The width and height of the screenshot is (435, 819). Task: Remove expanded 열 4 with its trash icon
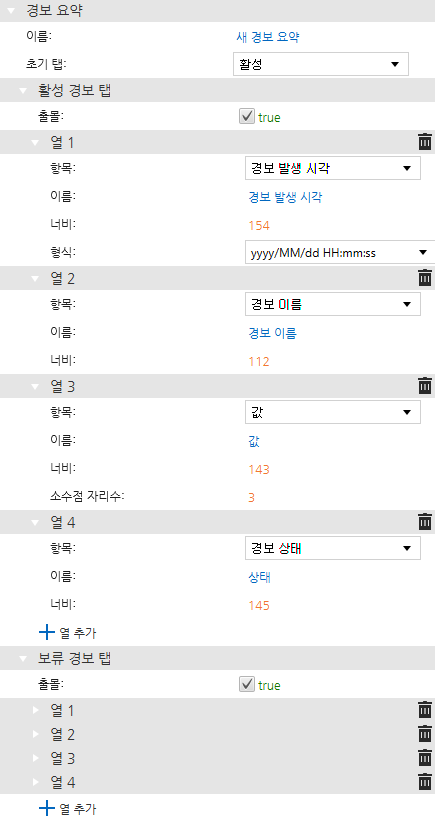coord(425,521)
